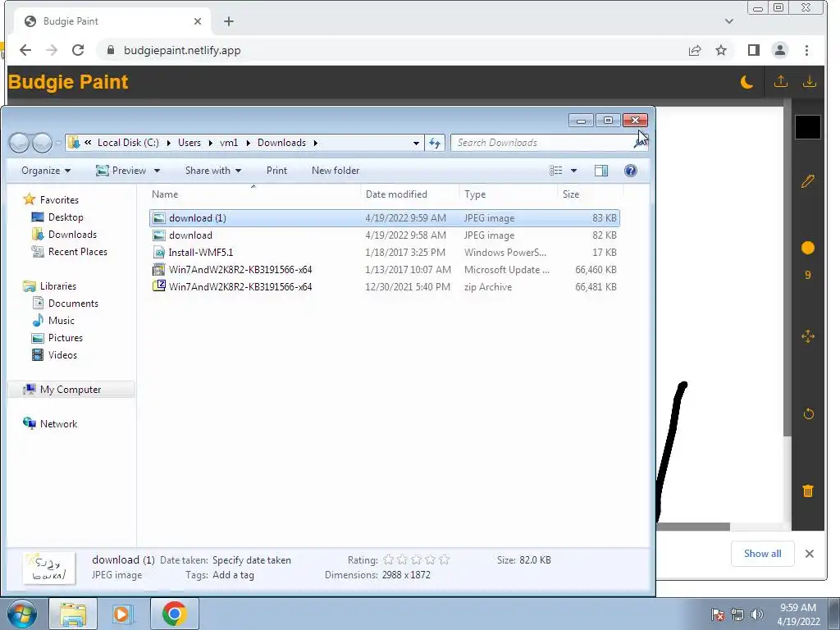Expand the view options dropdown arrow
Screen dimensions: 840x630
573,171
